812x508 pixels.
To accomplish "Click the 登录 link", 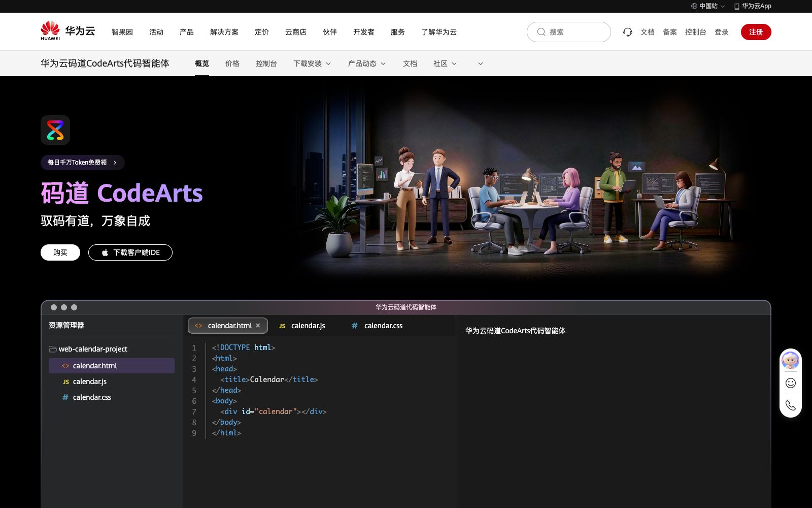I will (722, 32).
